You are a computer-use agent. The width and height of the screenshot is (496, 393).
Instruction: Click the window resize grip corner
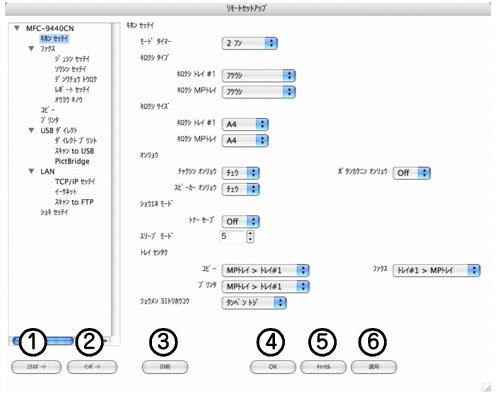pos(487,387)
